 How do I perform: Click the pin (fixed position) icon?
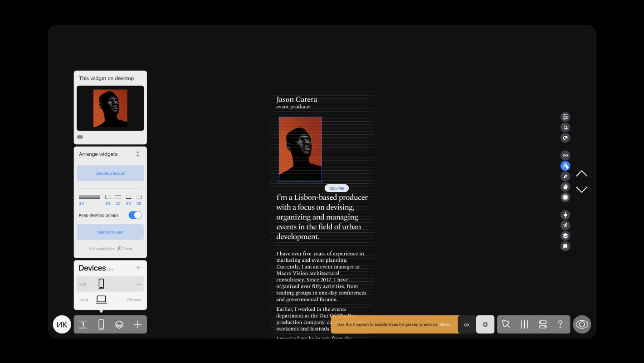565,226
